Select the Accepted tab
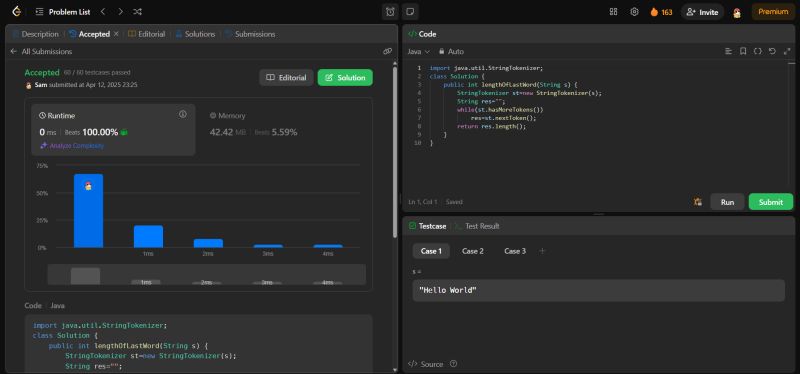The image size is (800, 374). (90, 34)
